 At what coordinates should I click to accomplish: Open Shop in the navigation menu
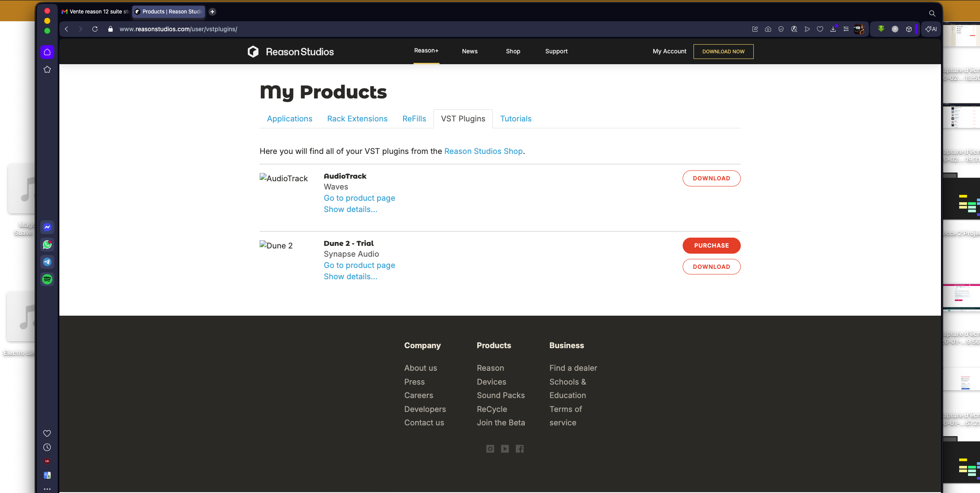click(513, 51)
